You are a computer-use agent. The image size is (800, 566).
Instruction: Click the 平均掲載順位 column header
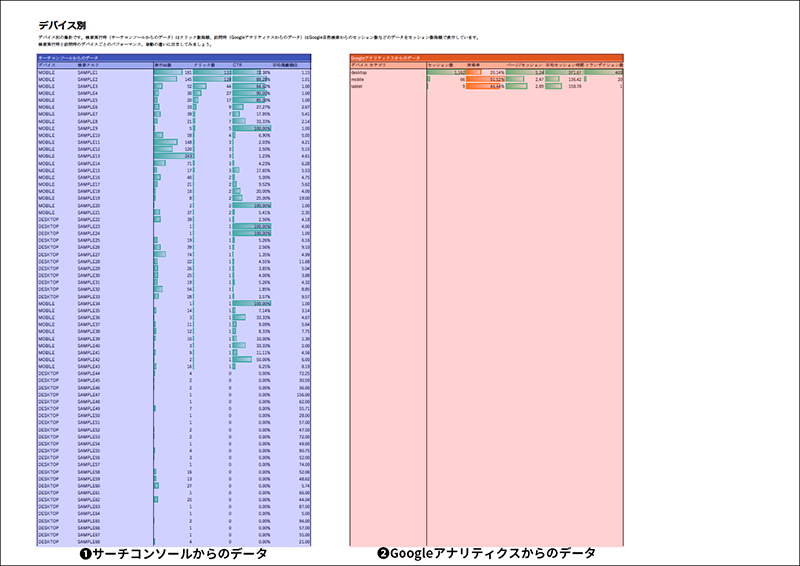[x=284, y=65]
